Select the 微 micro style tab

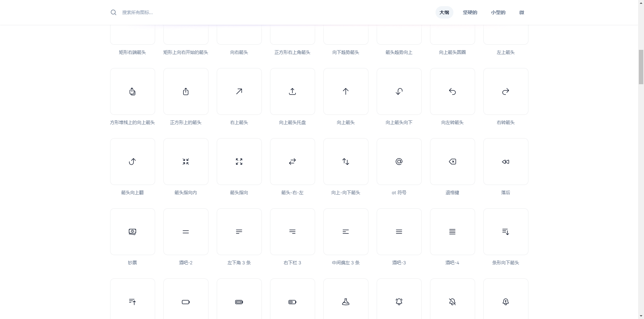[522, 12]
